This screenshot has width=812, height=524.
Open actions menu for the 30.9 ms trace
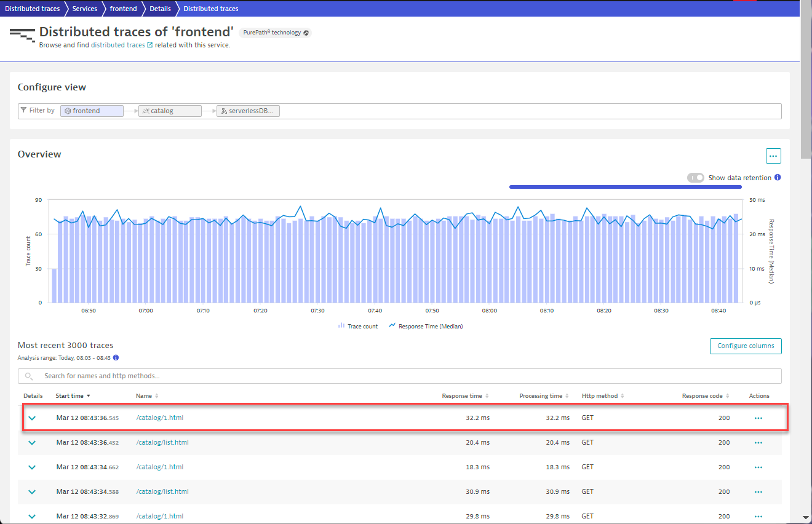click(758, 492)
